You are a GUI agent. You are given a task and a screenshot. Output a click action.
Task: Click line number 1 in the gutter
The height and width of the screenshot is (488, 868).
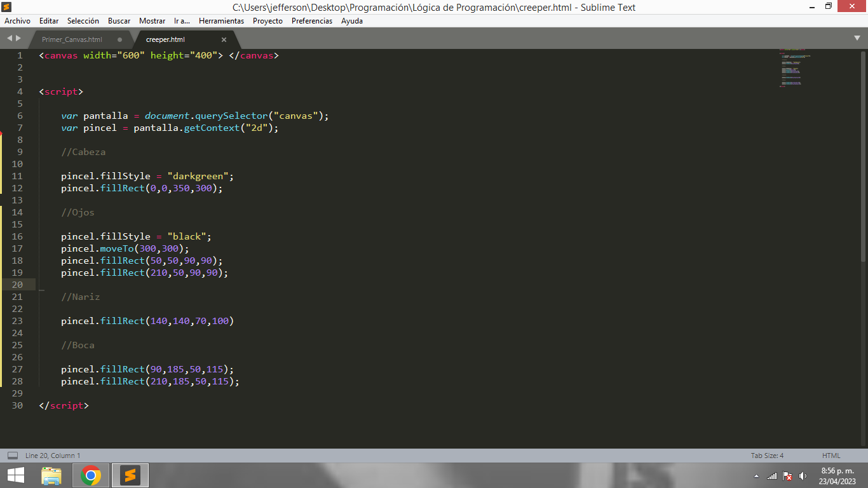[20, 55]
